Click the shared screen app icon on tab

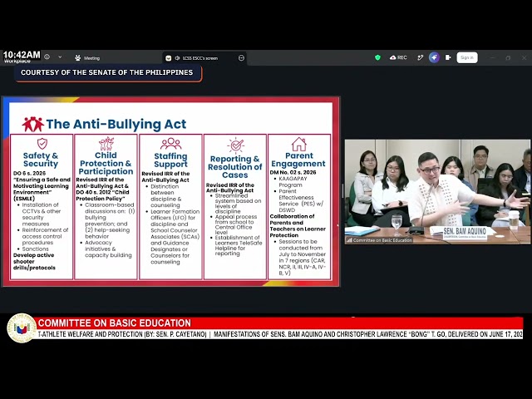(168, 58)
